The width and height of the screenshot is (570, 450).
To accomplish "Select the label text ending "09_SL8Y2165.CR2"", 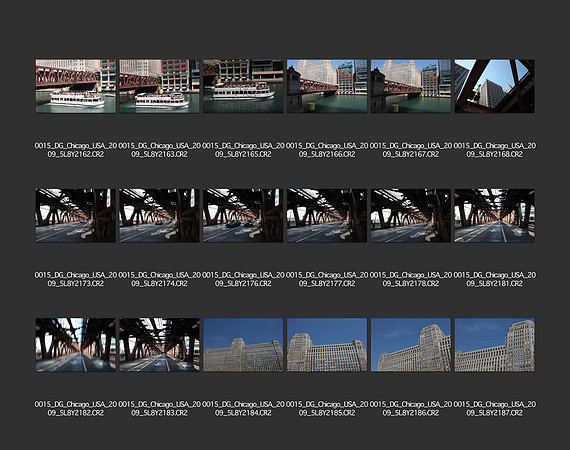I will [x=243, y=150].
